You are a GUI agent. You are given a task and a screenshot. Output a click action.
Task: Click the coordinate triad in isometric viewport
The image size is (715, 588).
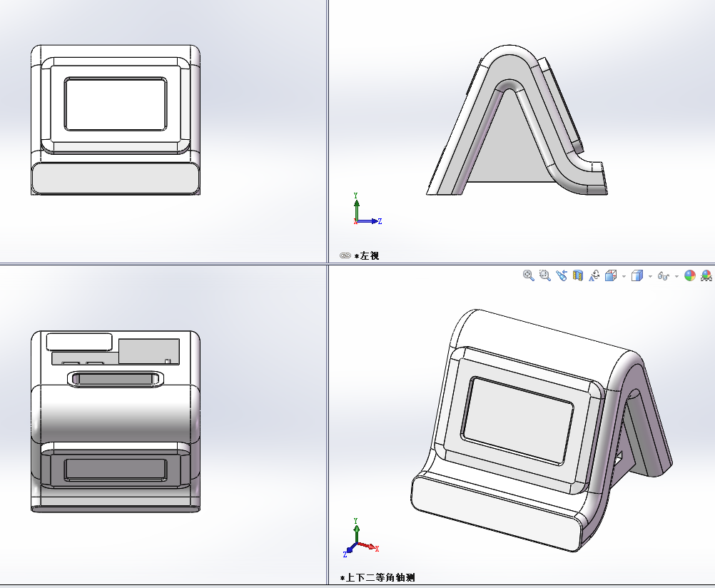point(360,538)
